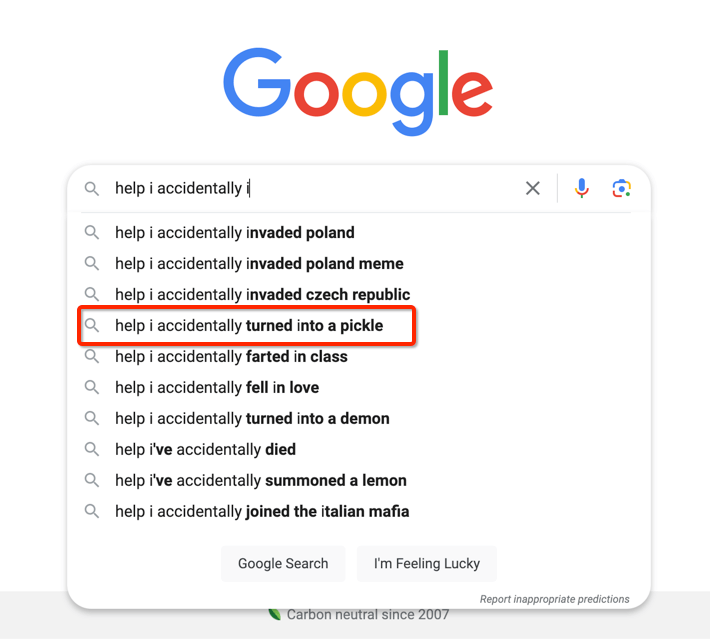Open 'Report inappropriate predictions' link
The height and width of the screenshot is (640, 710).
point(554,599)
